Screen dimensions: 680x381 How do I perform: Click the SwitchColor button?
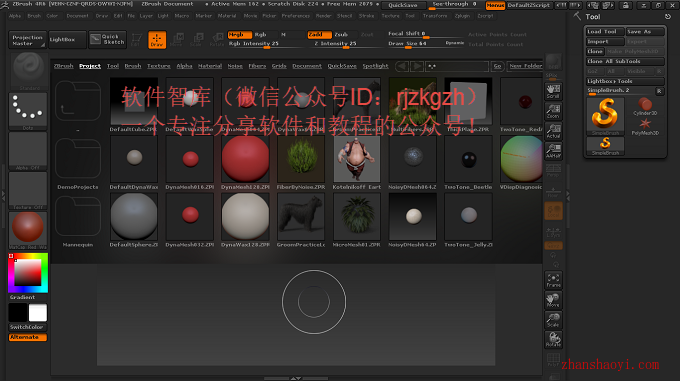tap(28, 327)
